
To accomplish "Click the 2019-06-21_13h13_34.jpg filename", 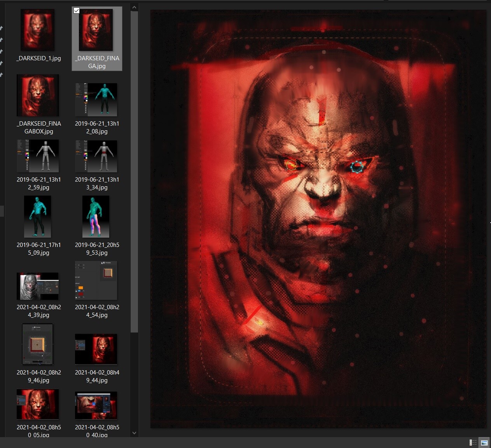I will pos(97,184).
